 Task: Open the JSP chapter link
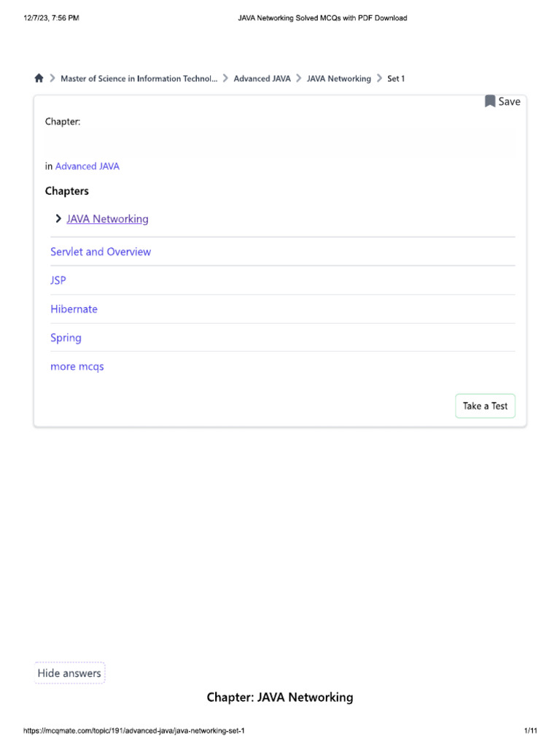point(58,280)
